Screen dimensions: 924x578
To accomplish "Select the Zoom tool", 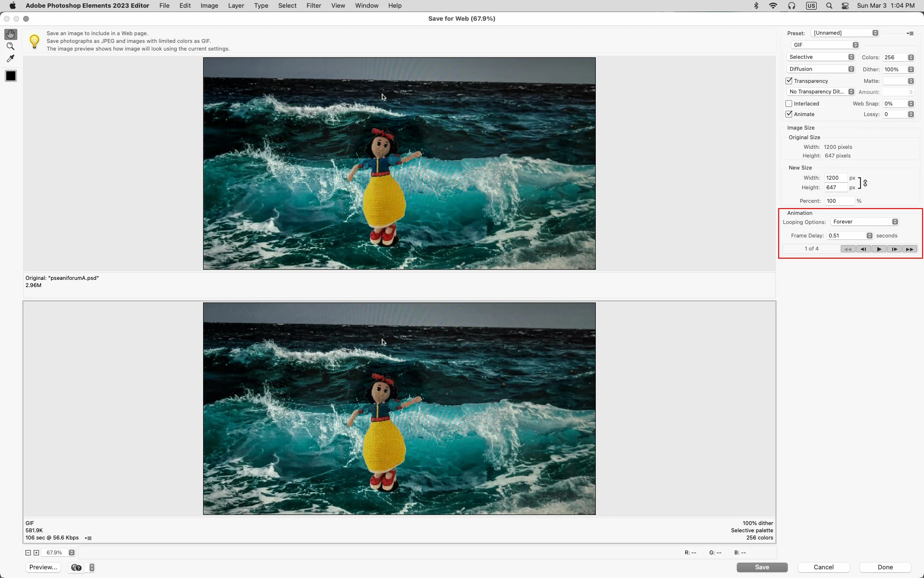I will pos(11,46).
